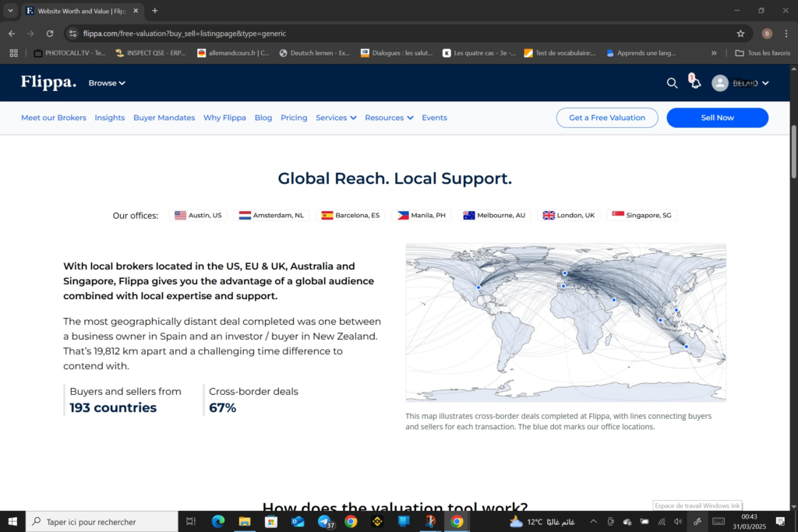Open the notifications bell icon
This screenshot has width=798, height=532.
click(695, 83)
